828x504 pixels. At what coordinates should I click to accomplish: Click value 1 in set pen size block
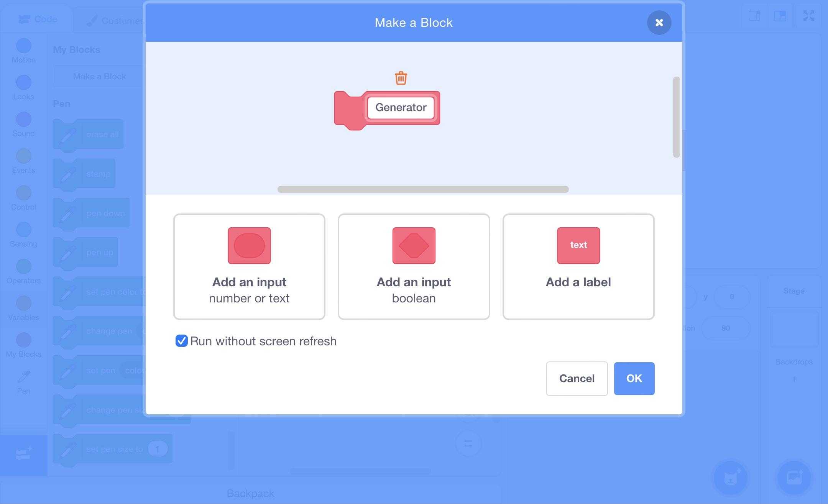[157, 449]
